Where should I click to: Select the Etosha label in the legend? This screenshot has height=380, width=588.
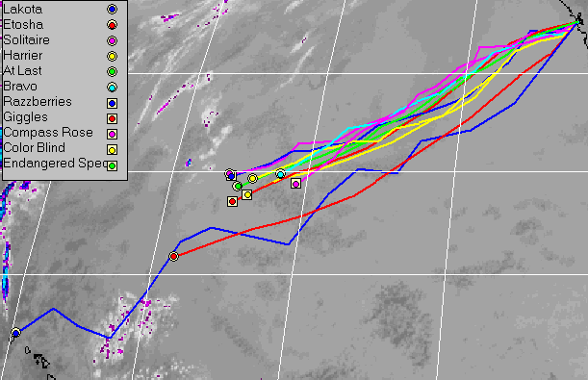pos(23,25)
